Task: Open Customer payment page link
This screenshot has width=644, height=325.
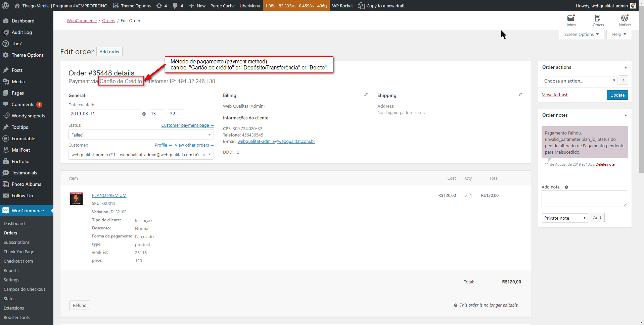Action: [x=187, y=125]
